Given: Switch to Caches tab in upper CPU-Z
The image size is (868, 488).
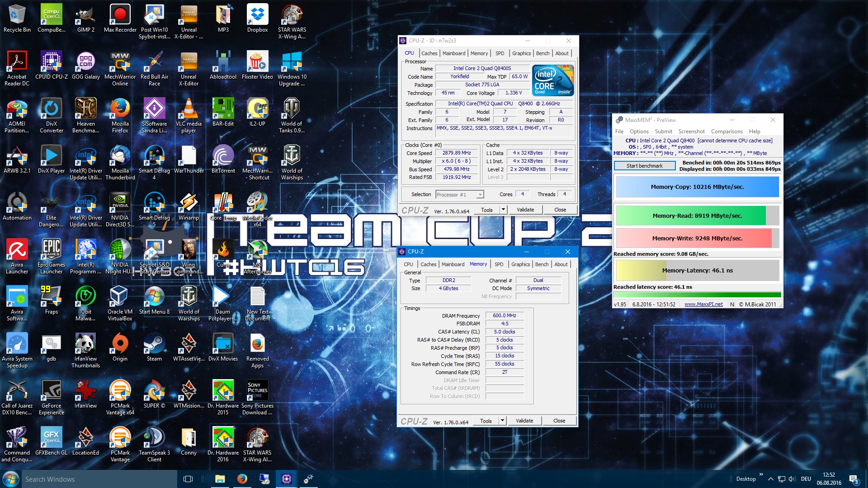Looking at the screenshot, I should tap(429, 53).
